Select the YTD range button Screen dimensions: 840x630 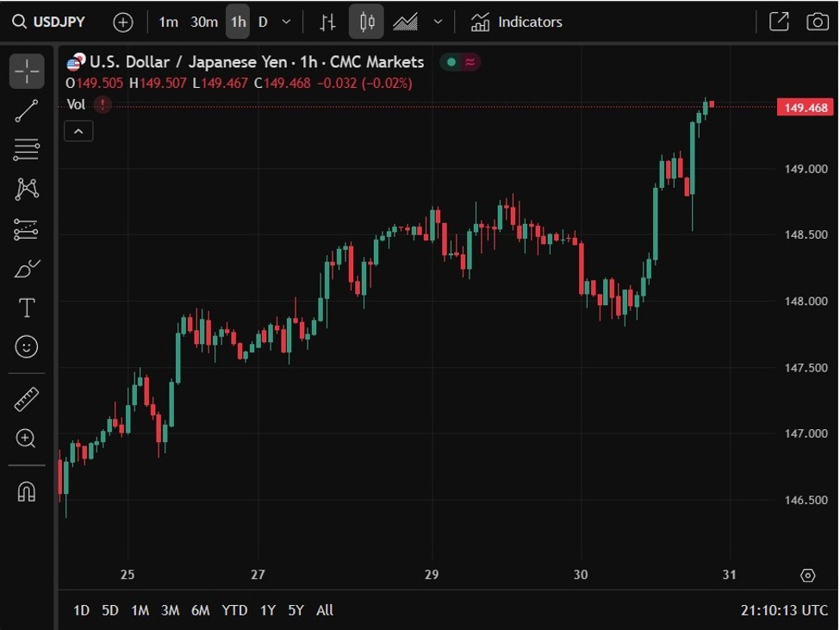tap(233, 610)
